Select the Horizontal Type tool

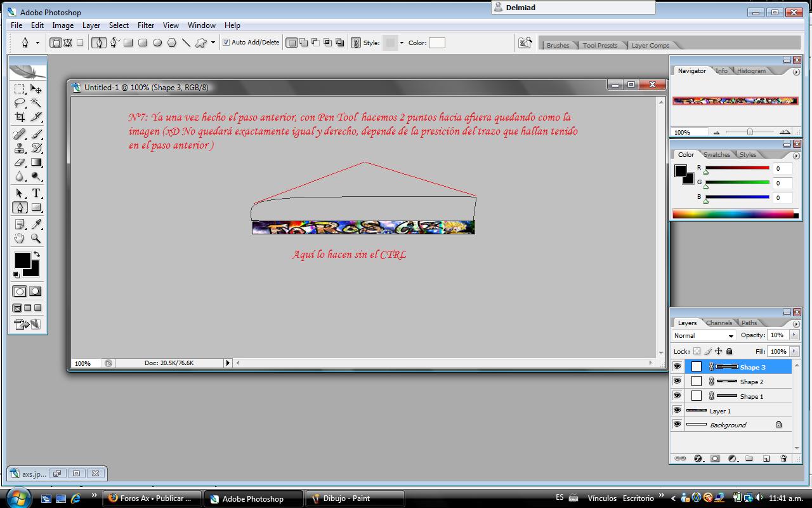[36, 193]
